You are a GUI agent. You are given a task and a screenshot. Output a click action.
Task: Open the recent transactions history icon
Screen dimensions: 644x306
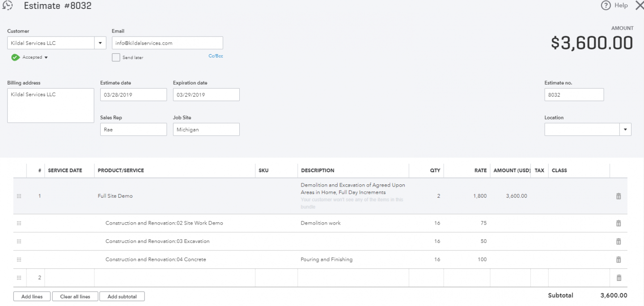(8, 6)
